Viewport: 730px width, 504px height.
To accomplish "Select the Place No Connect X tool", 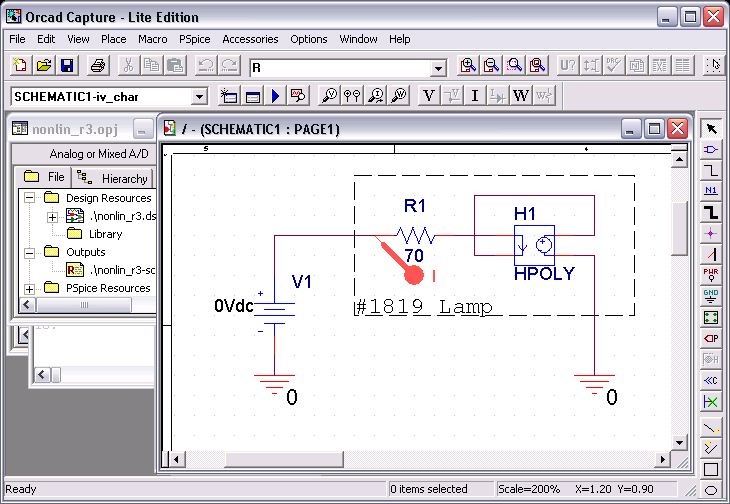I will (711, 401).
